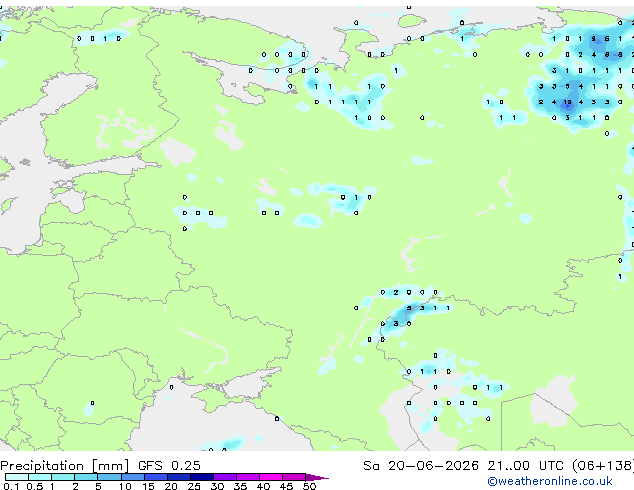Click the legend arrow beyond 50 mm
Viewport: 634px width, 490px height.
(317, 477)
